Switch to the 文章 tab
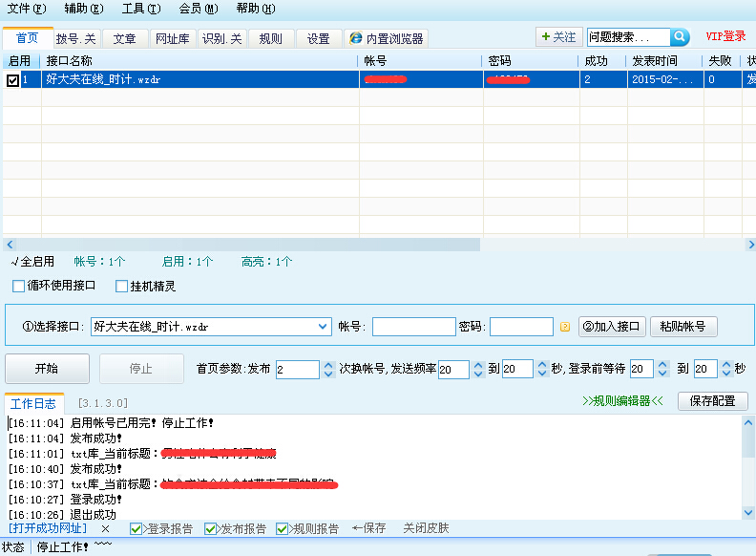 pyautogui.click(x=124, y=38)
